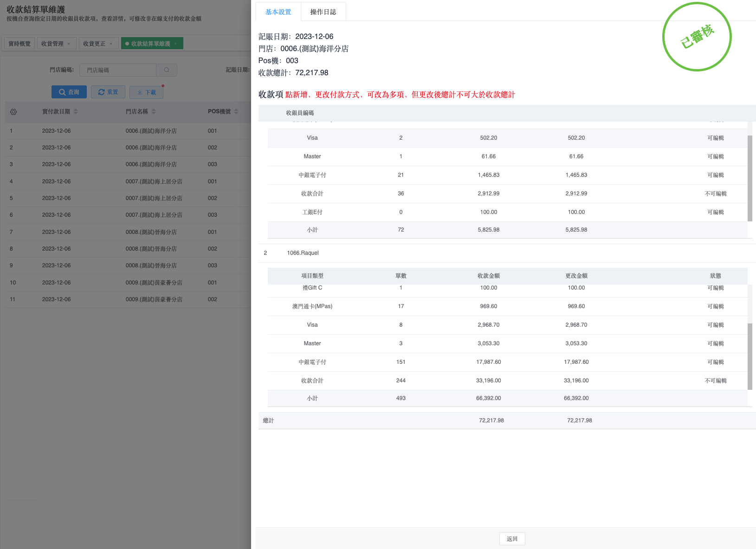Viewport: 756px width, 549px height.
Task: Select row 3 with POS 003
Action: coord(125,164)
